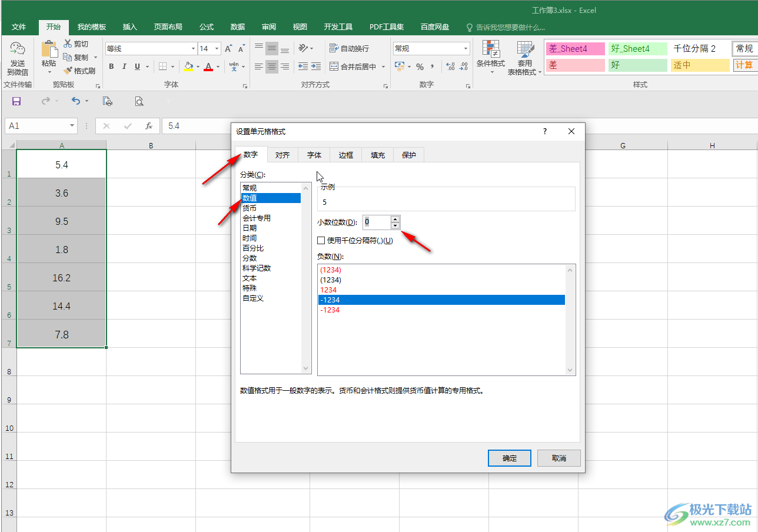Screen dimensions: 758x532
Task: Click the decrease decimal icon
Action: pyautogui.click(x=463, y=67)
